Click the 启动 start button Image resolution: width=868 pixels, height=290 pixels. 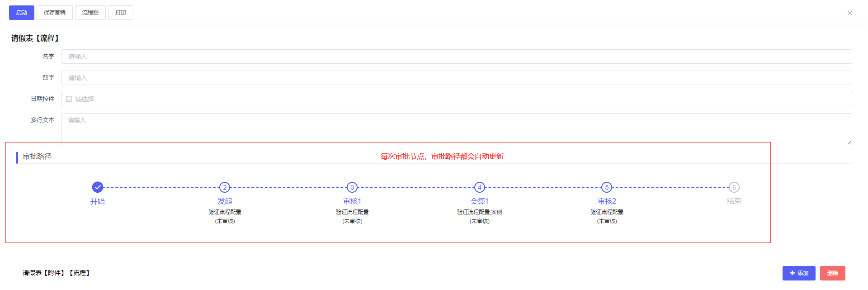21,13
